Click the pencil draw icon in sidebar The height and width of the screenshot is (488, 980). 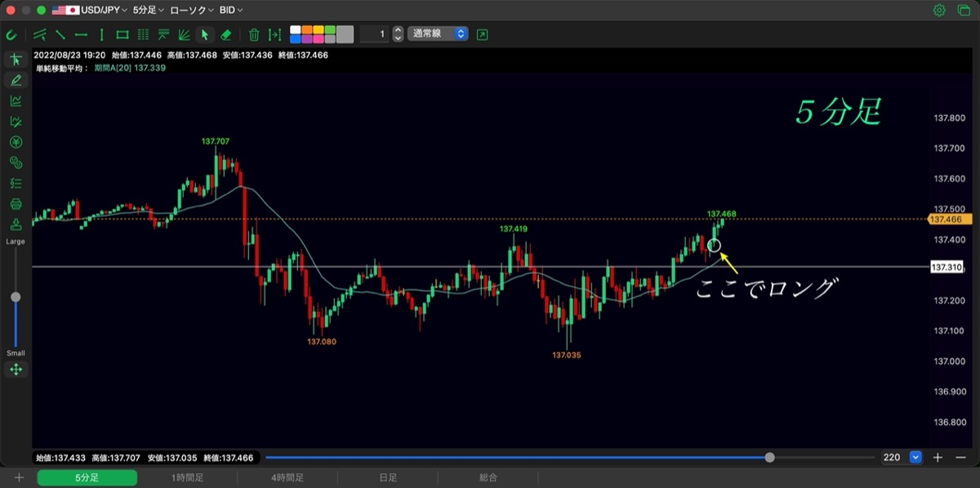click(16, 80)
